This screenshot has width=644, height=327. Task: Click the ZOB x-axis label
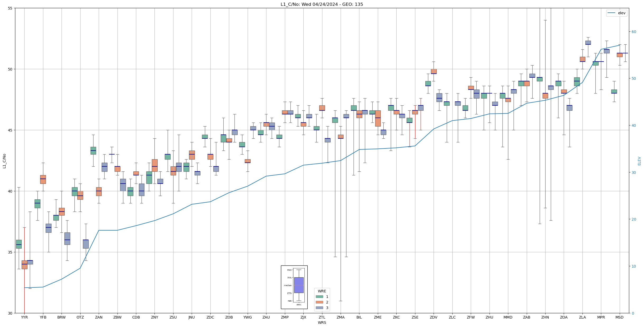click(x=229, y=317)
